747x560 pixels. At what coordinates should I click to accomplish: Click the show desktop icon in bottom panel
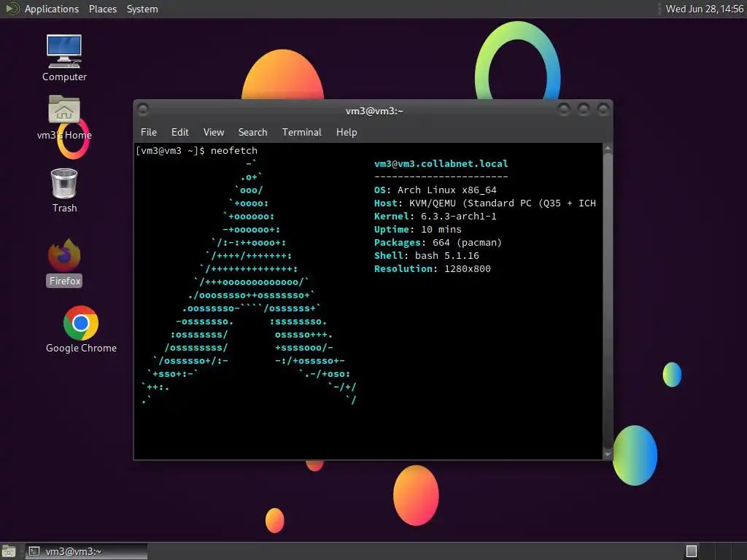point(9,551)
